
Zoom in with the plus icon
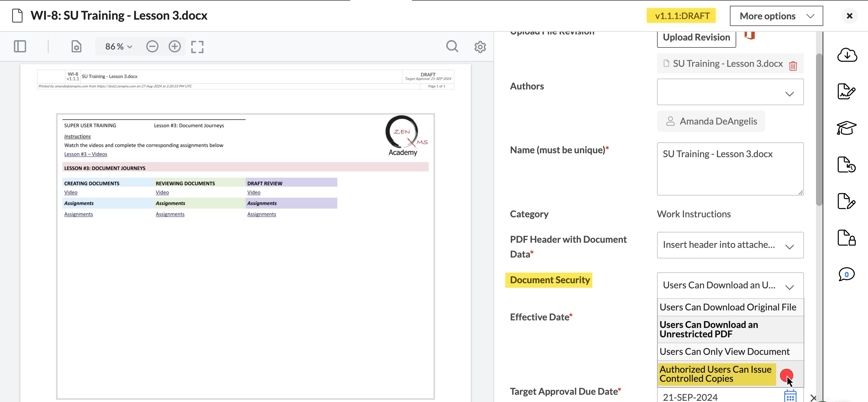(x=175, y=47)
